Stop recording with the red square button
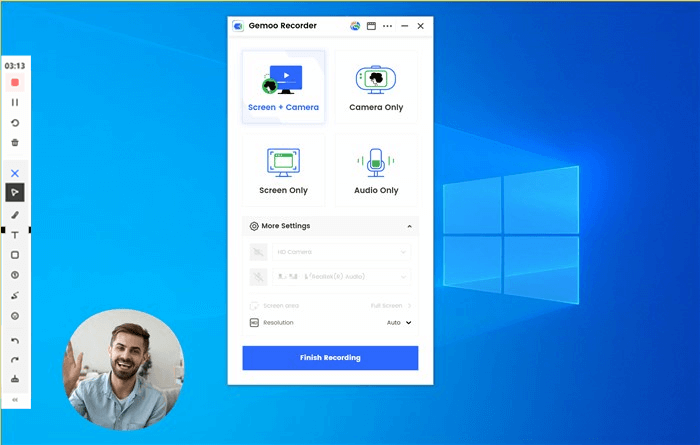Screen dimensions: 700x445 (15, 83)
